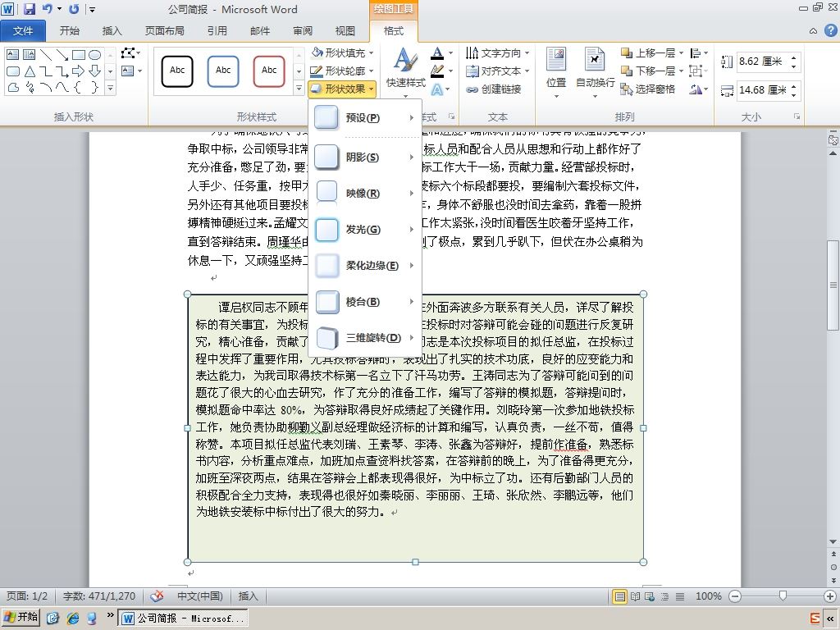Viewport: 840px width, 630px height.
Task: Open 发光(G) glow submenu
Action: click(365, 230)
